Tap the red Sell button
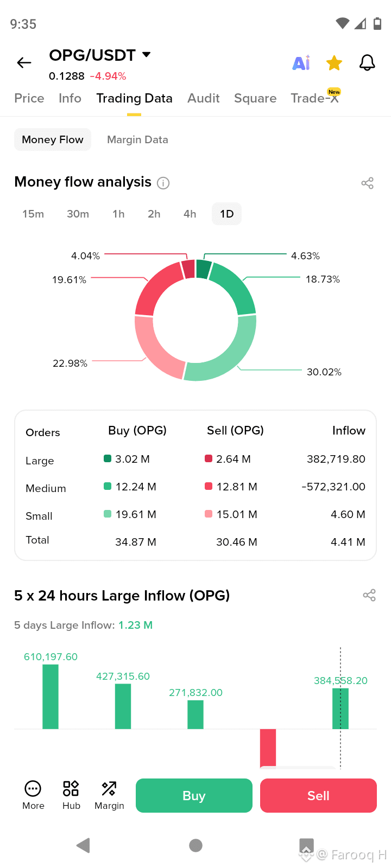This screenshot has width=391, height=868. 318,795
